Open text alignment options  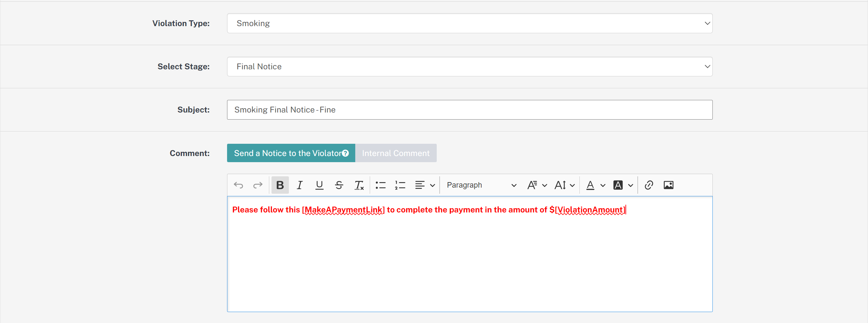click(420, 185)
